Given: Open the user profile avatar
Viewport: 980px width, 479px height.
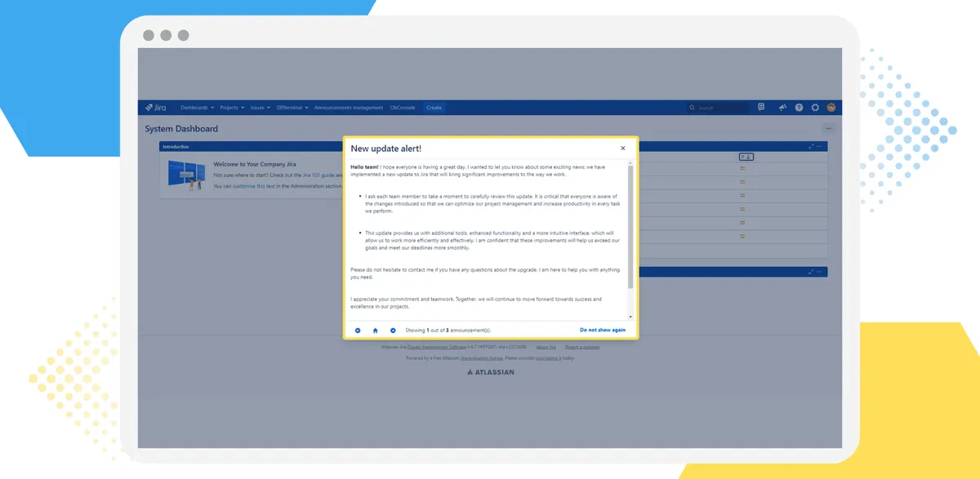Looking at the screenshot, I should point(831,108).
